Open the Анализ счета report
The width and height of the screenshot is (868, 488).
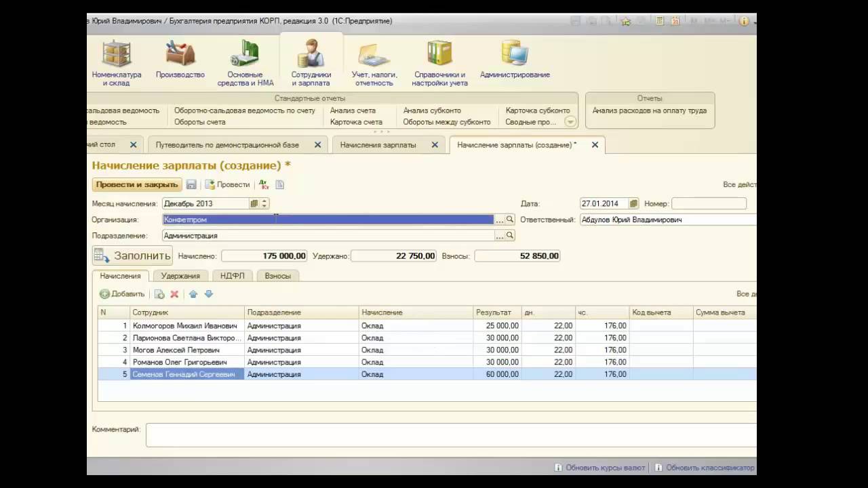point(353,110)
